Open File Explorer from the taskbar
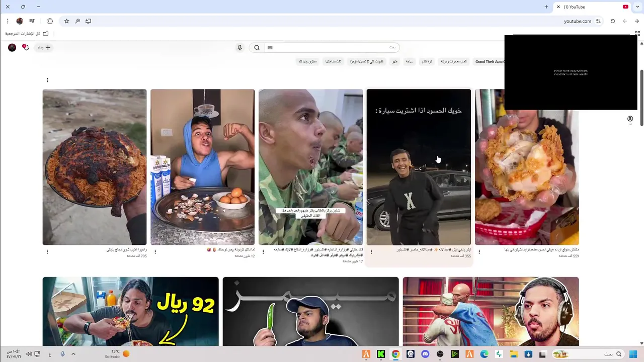The height and width of the screenshot is (362, 644). pyautogui.click(x=514, y=354)
